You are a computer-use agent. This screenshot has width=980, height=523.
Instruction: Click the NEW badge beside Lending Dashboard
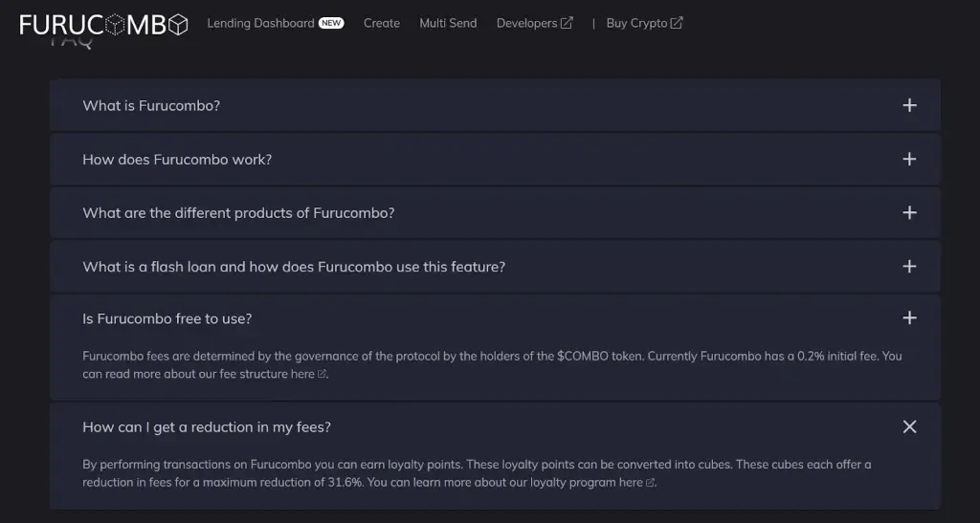pyautogui.click(x=331, y=23)
